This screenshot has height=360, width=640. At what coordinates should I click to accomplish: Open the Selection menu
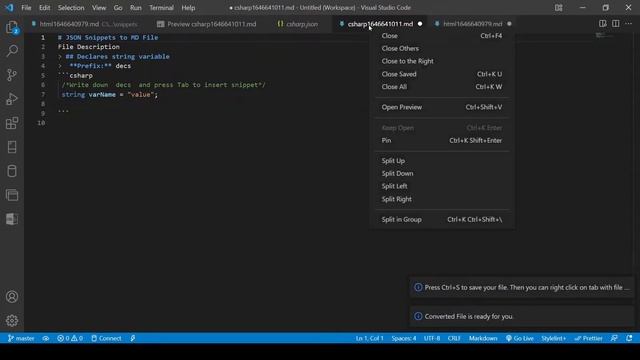point(71,8)
